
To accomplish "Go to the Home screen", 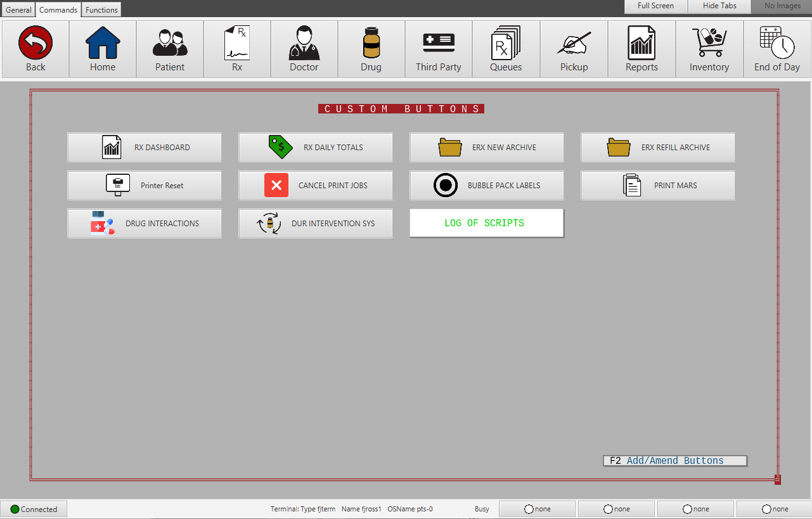I will (103, 49).
